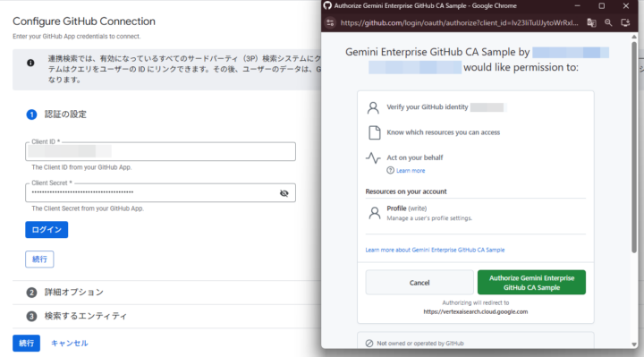Click the translate page icon in Chrome
This screenshot has width=644, height=357.
tap(591, 23)
